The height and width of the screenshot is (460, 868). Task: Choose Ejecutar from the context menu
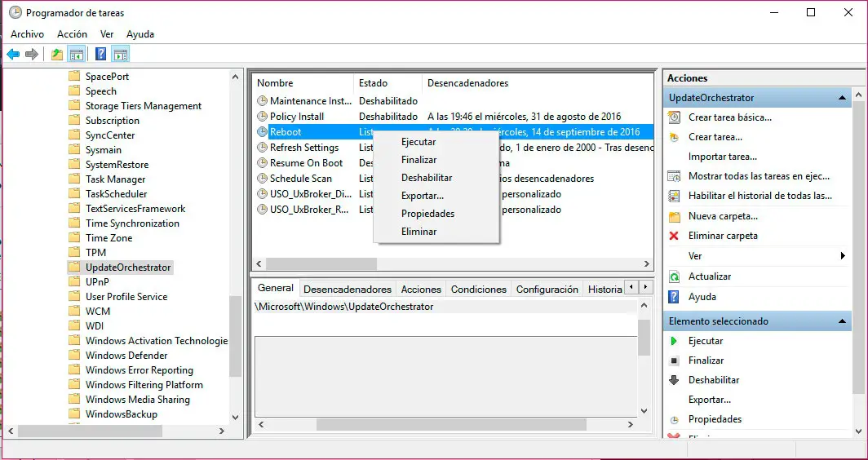tap(436, 142)
